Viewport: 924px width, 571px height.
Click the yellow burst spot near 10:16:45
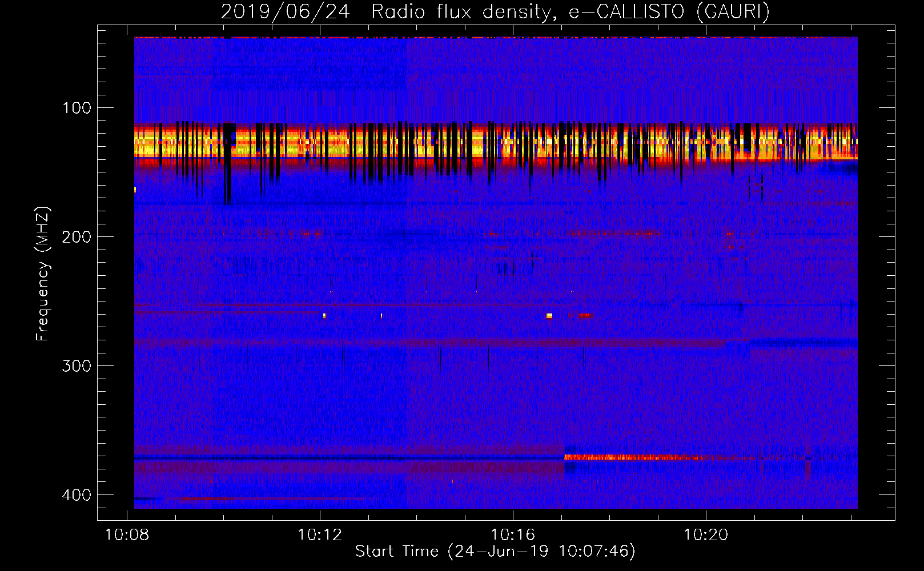click(549, 316)
